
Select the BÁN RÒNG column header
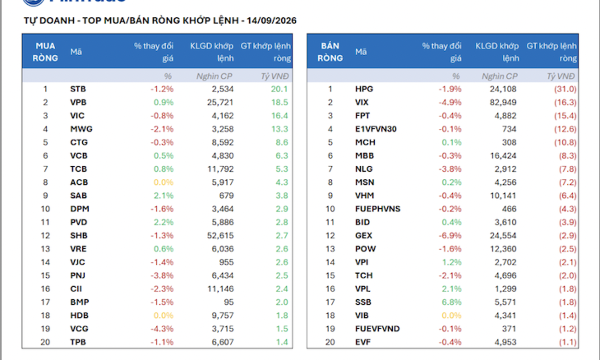(x=330, y=52)
